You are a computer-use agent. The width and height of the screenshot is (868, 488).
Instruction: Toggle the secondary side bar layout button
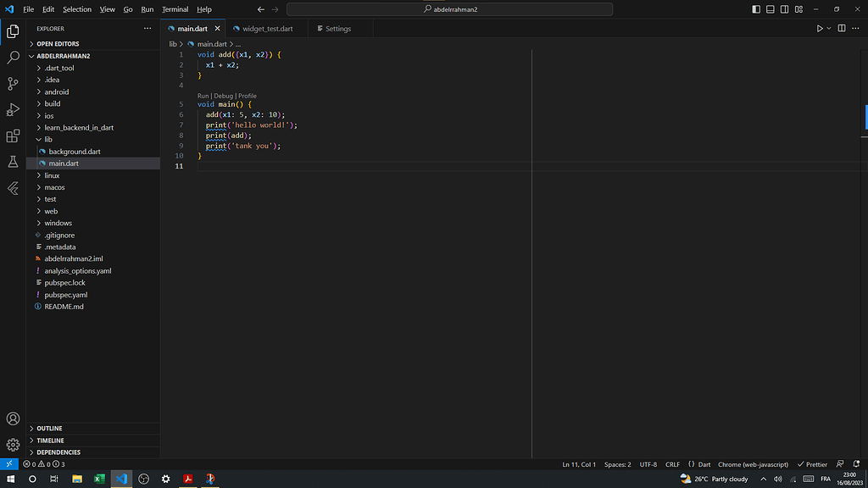click(783, 9)
